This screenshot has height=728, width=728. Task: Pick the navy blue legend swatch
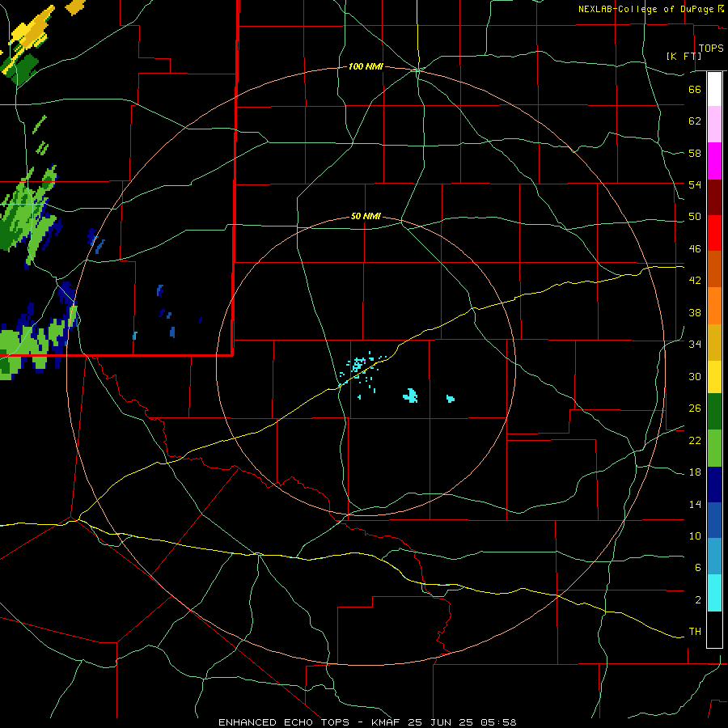714,485
